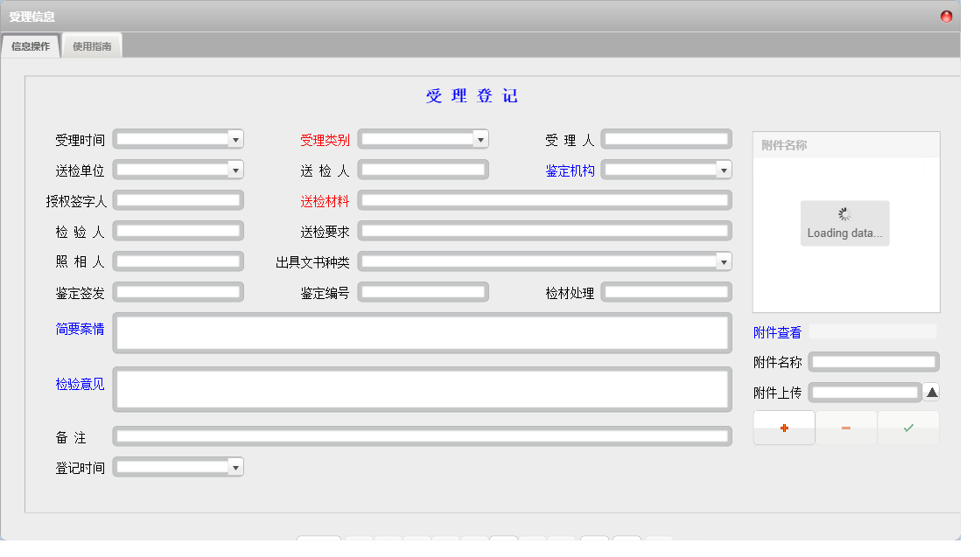Click the Loading data spinner in attachment panel
This screenshot has width=980, height=557.
[x=843, y=222]
